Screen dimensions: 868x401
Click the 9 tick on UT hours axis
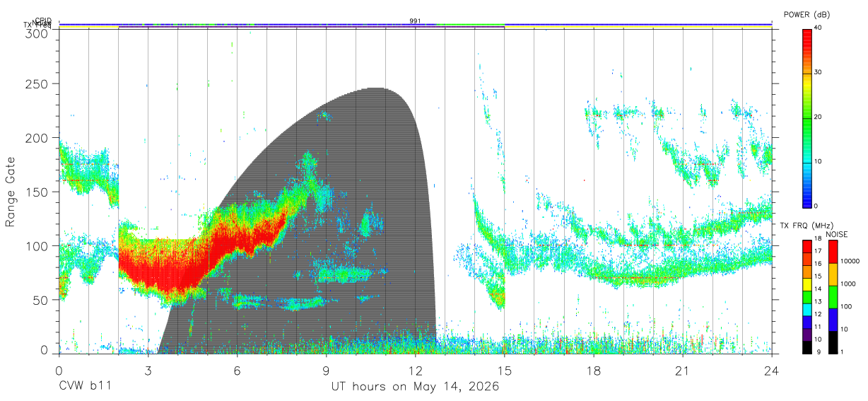click(326, 370)
